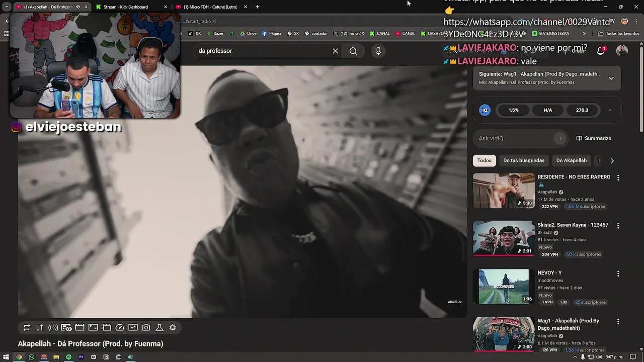Open Spotify from the taskbar
The image size is (644, 362).
69,357
